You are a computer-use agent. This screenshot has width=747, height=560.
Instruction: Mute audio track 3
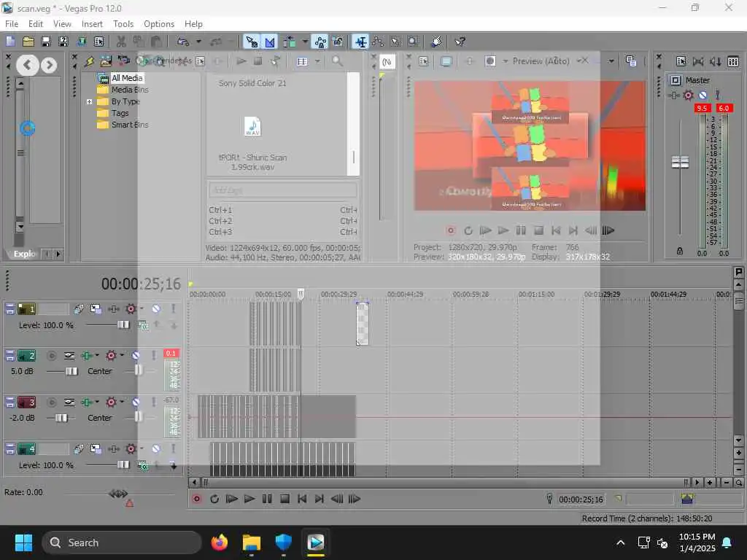pos(136,402)
